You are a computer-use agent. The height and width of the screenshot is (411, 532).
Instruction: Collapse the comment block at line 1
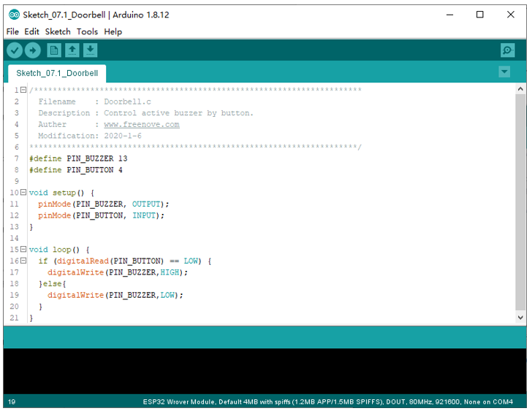pyautogui.click(x=23, y=90)
